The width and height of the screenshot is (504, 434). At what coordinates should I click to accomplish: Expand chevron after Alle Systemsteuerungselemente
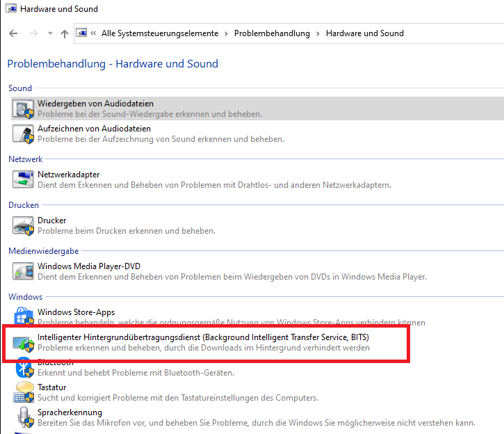227,33
